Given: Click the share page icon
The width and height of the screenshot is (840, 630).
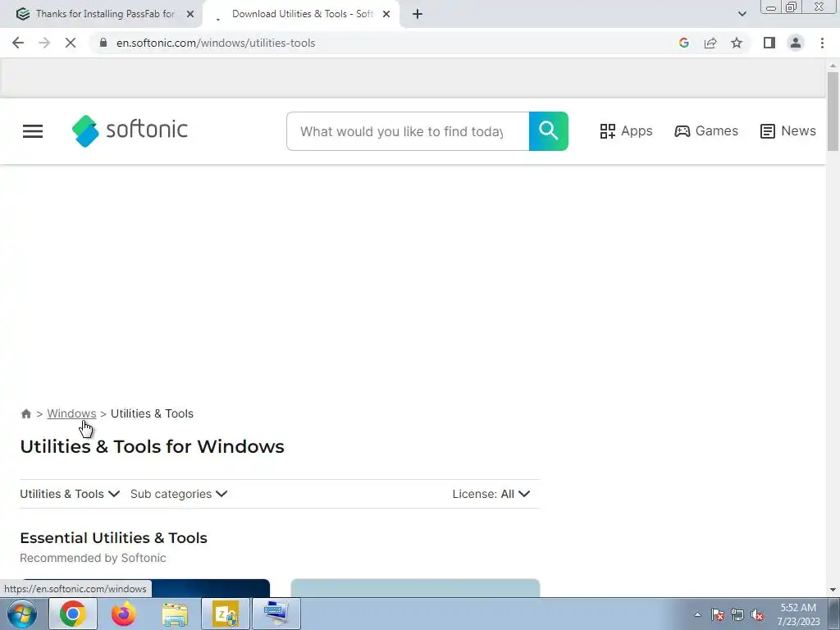Looking at the screenshot, I should pos(710,43).
